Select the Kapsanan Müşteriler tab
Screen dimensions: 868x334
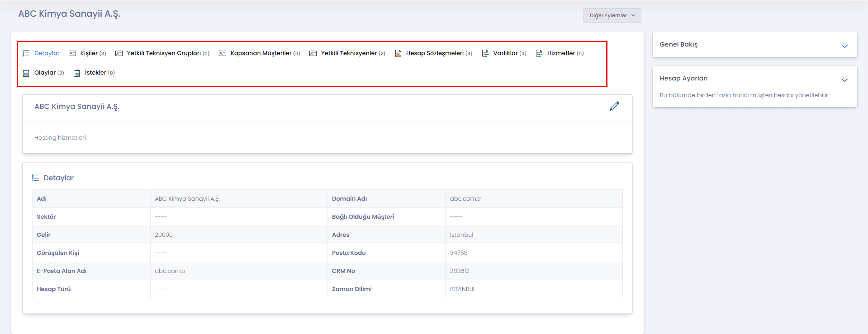pyautogui.click(x=260, y=53)
